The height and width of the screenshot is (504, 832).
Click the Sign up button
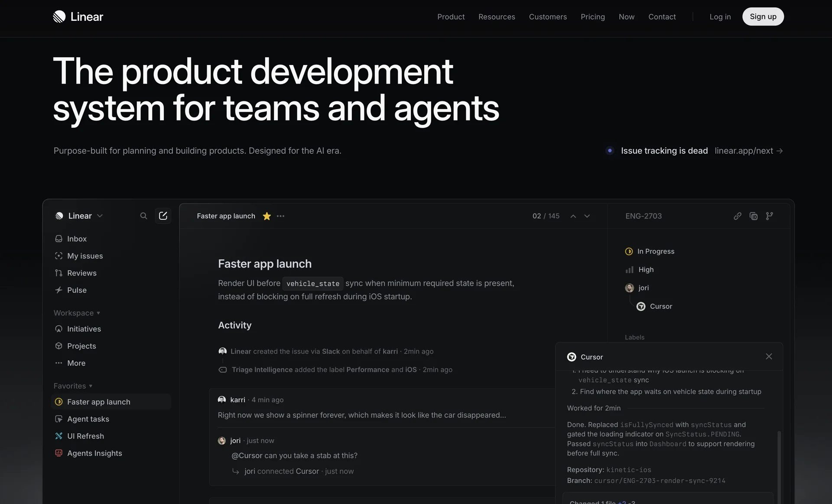pos(763,16)
